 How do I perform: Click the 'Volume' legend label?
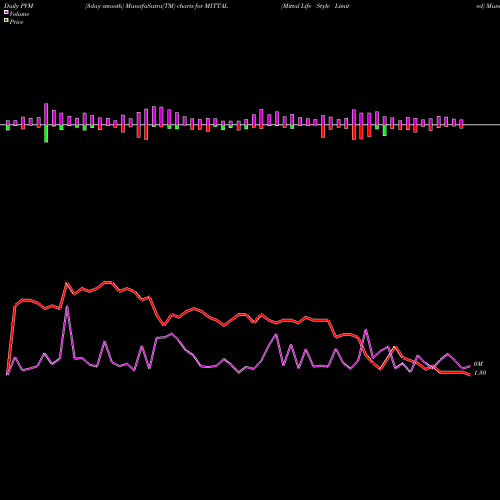pos(19,14)
